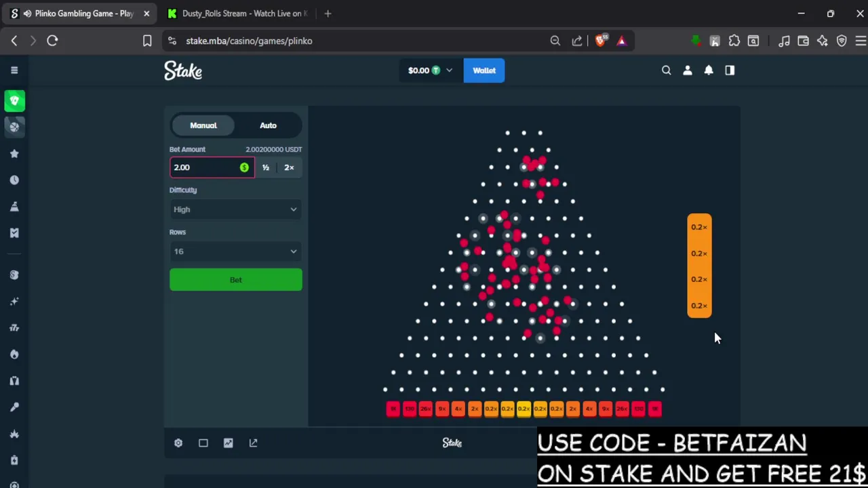Open Brave Rewards triangle icon
Screen dimensions: 868x488
[622, 41]
